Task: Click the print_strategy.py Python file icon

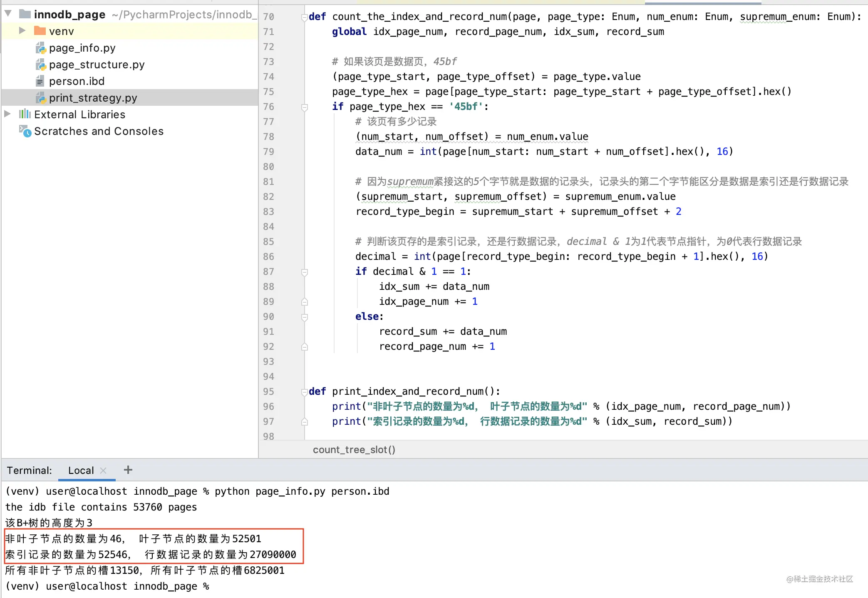Action: click(40, 98)
